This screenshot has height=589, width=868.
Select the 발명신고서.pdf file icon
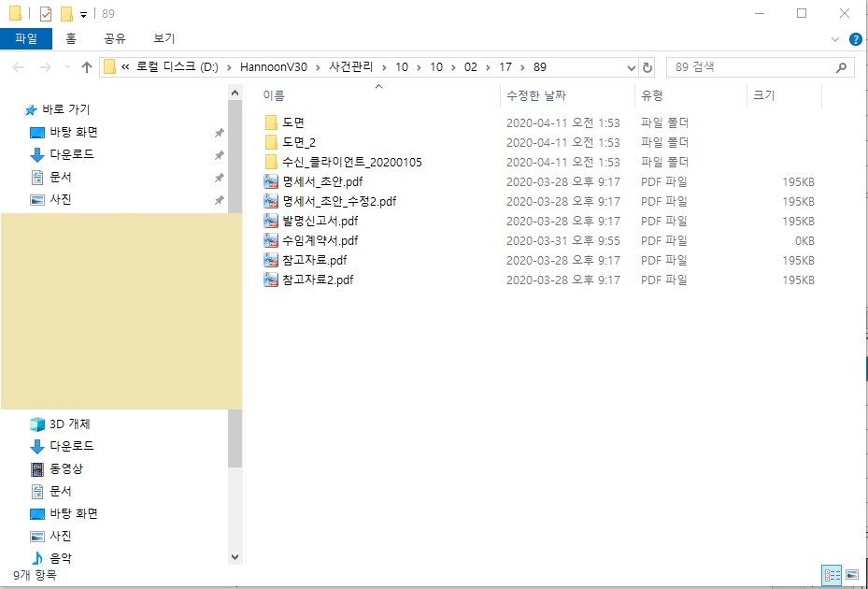click(x=271, y=221)
